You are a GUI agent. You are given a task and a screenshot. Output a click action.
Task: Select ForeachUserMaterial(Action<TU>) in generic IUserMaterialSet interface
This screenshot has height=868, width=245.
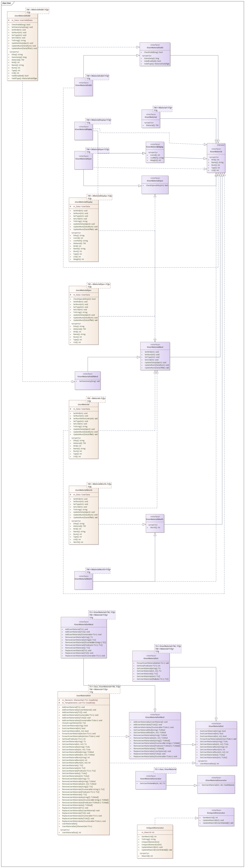(x=153, y=663)
